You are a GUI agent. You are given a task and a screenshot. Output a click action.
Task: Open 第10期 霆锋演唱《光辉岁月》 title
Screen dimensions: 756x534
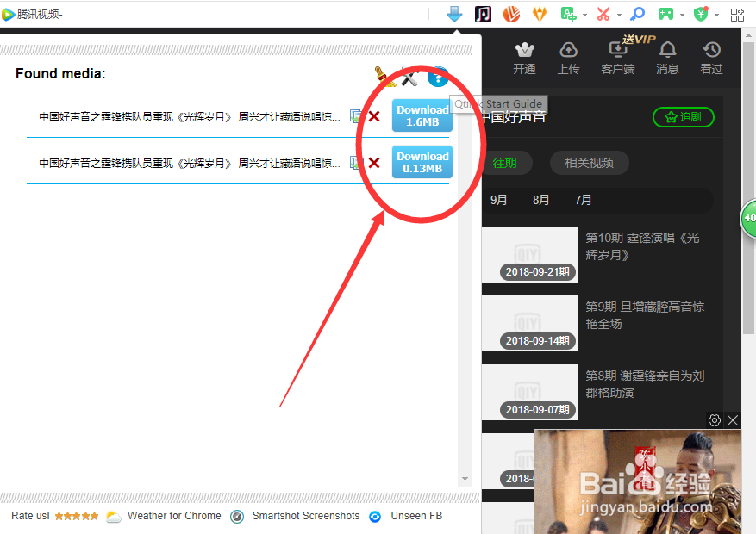click(642, 246)
